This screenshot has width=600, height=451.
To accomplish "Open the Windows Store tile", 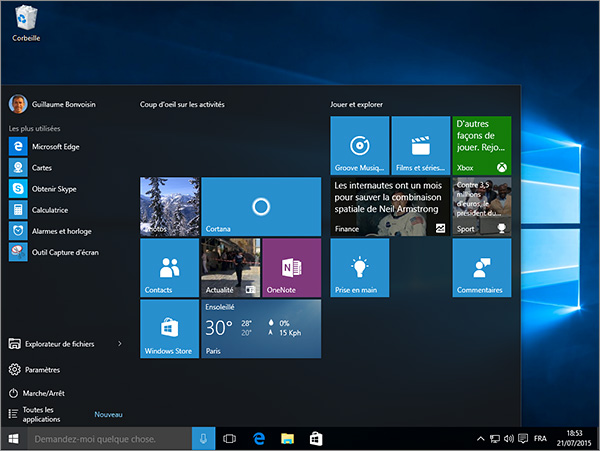I will click(x=170, y=329).
